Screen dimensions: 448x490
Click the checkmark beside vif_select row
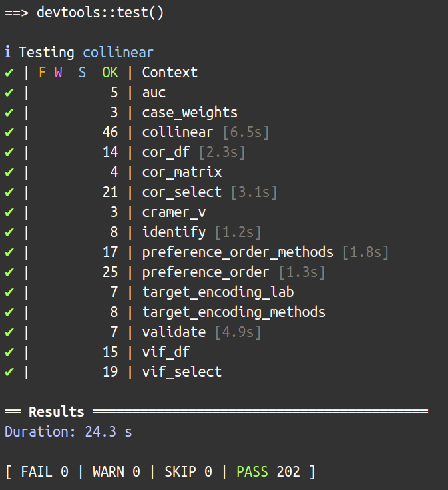[x=9, y=372]
